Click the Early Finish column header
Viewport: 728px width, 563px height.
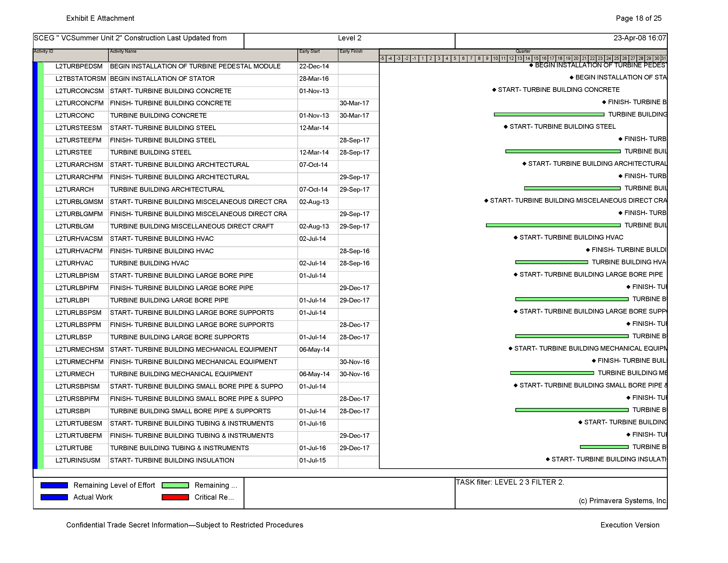coord(359,55)
